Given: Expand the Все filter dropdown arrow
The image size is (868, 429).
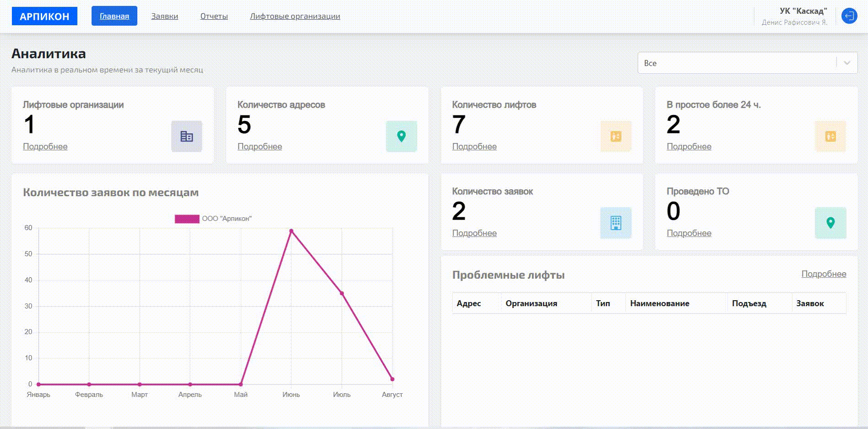Looking at the screenshot, I should point(847,63).
